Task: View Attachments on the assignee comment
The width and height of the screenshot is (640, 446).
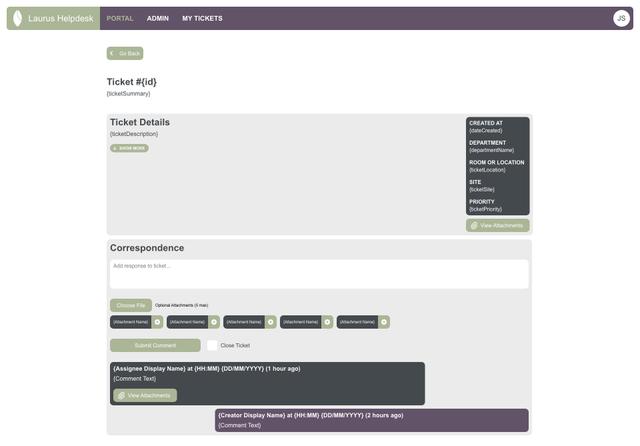Action: click(145, 395)
